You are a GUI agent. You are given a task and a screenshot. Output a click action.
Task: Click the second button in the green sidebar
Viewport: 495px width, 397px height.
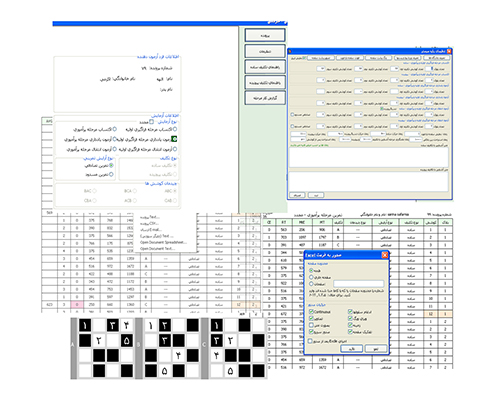point(265,51)
